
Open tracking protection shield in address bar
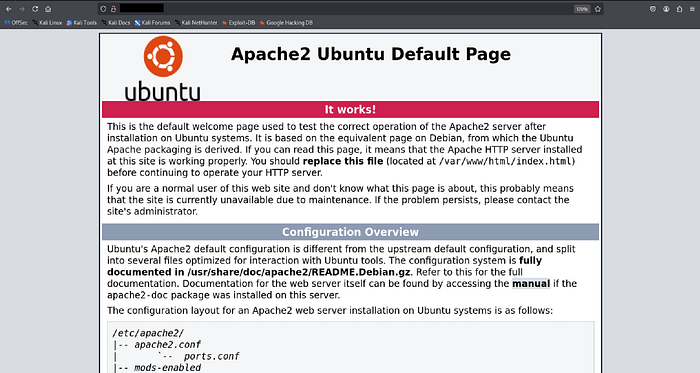tap(103, 8)
